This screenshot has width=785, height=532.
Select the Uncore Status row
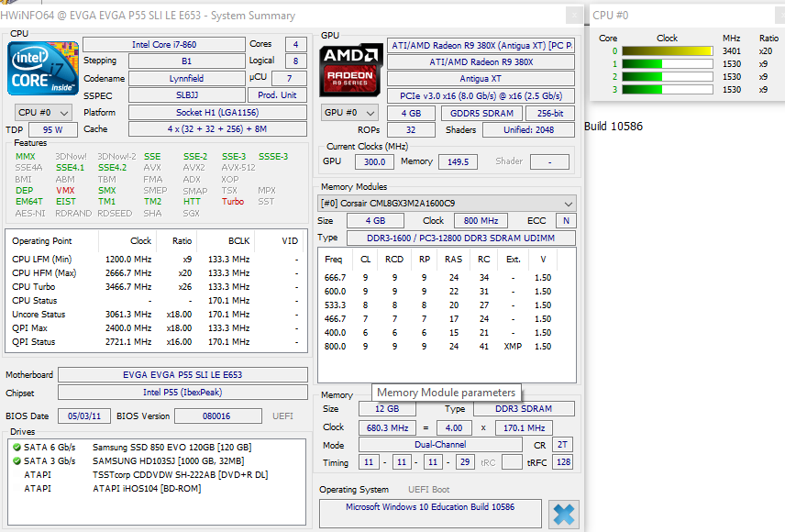(x=156, y=315)
